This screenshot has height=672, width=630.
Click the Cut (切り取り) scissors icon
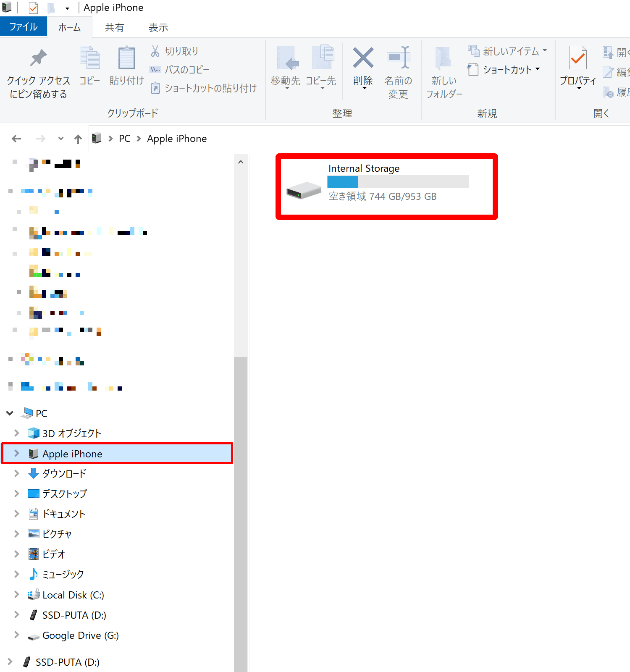[155, 51]
